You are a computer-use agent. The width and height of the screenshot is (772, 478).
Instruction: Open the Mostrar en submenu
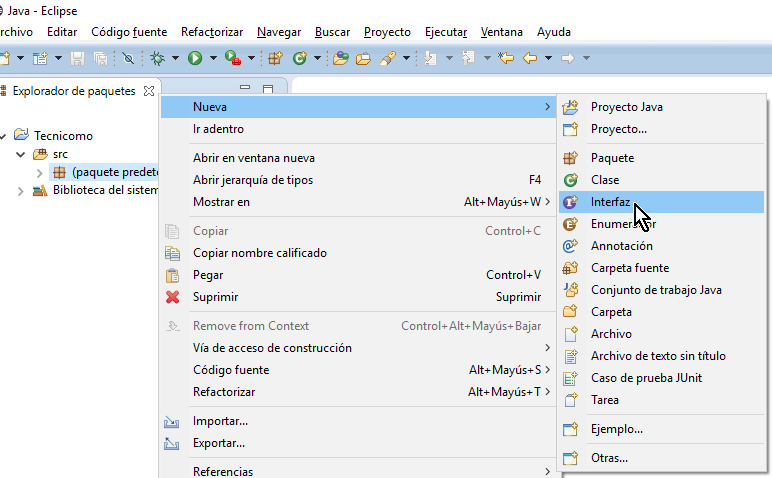tap(358, 202)
